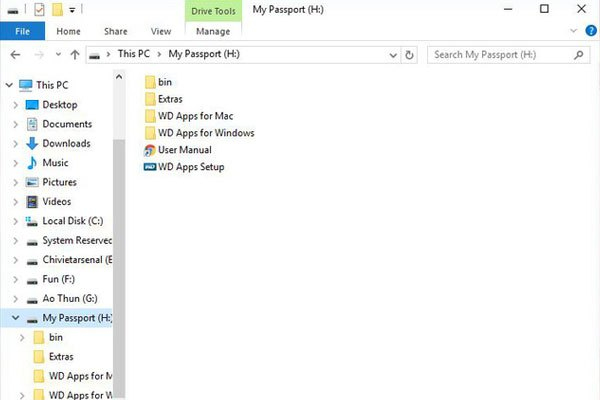The height and width of the screenshot is (400, 600).
Task: Open the Customize Quick Access Toolbar dropdown
Action: 72,10
